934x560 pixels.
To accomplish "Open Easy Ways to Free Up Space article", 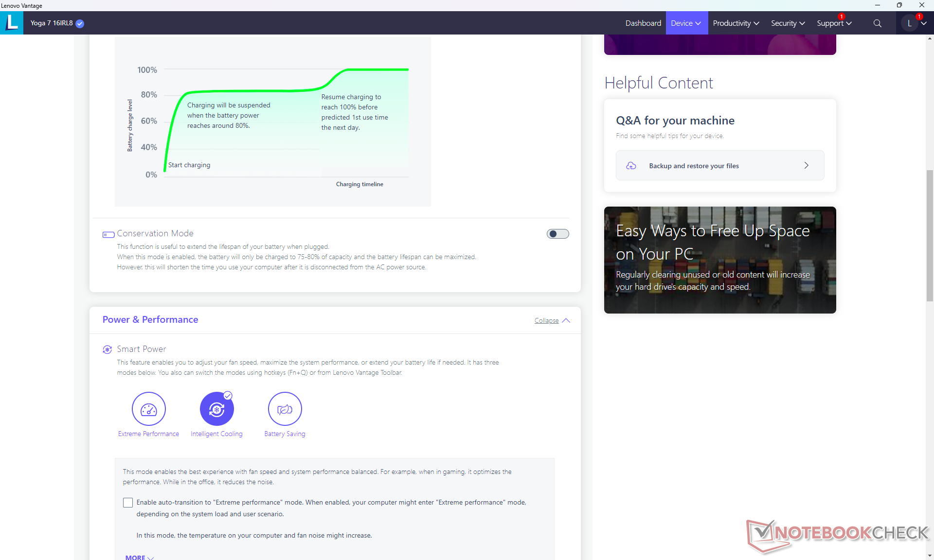I will (719, 260).
